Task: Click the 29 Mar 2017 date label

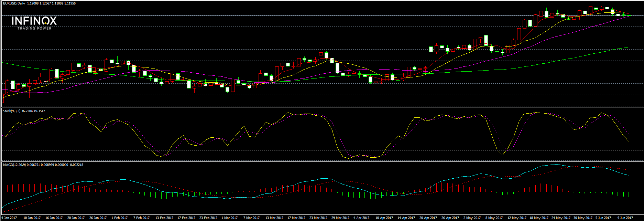Action: coord(340,218)
